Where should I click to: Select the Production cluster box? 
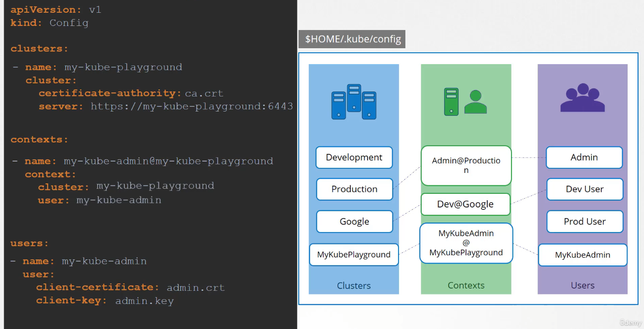coord(354,189)
